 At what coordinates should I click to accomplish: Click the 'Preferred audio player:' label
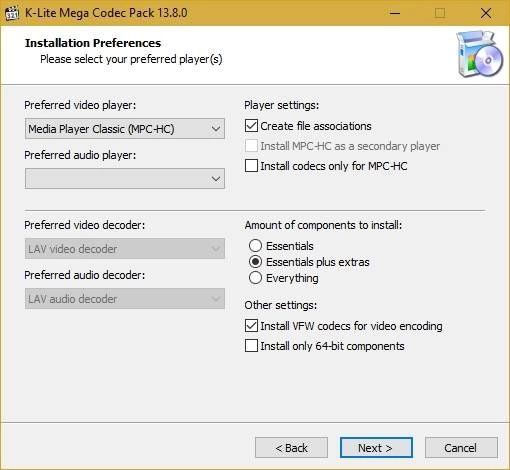pyautogui.click(x=80, y=155)
